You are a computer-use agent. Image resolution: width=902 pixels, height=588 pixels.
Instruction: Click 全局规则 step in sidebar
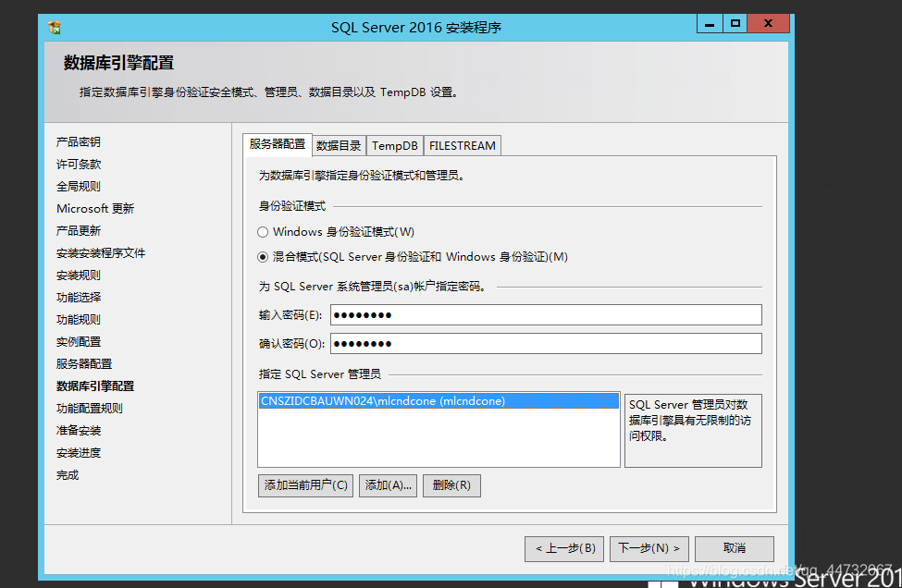79,186
